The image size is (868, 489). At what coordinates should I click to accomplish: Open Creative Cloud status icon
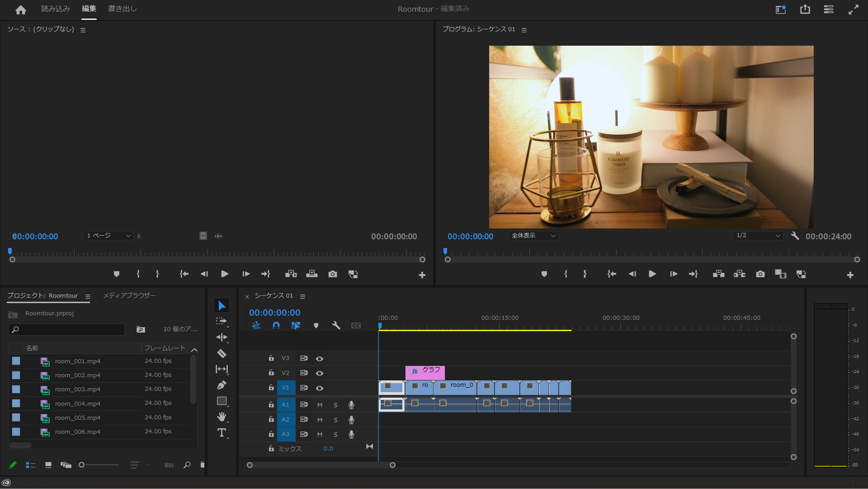[6, 483]
